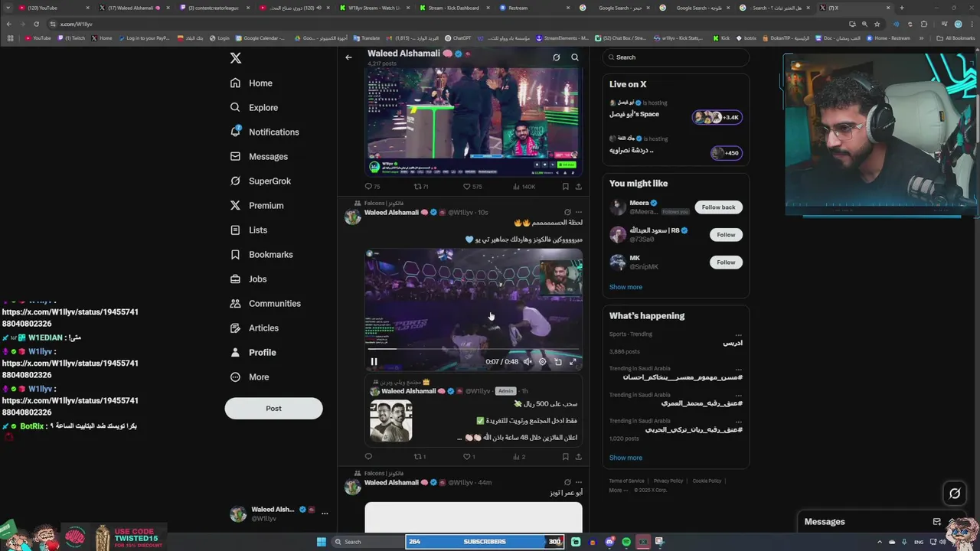Follow the MK account

point(726,262)
